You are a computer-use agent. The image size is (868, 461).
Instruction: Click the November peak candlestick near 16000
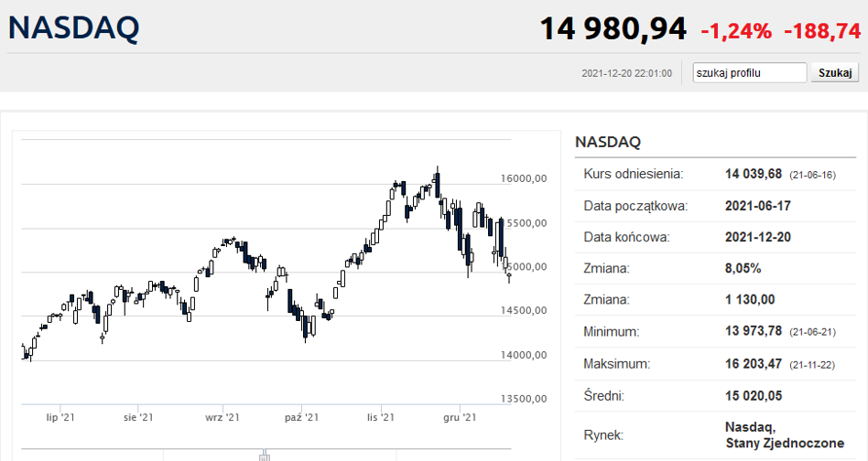tap(438, 184)
